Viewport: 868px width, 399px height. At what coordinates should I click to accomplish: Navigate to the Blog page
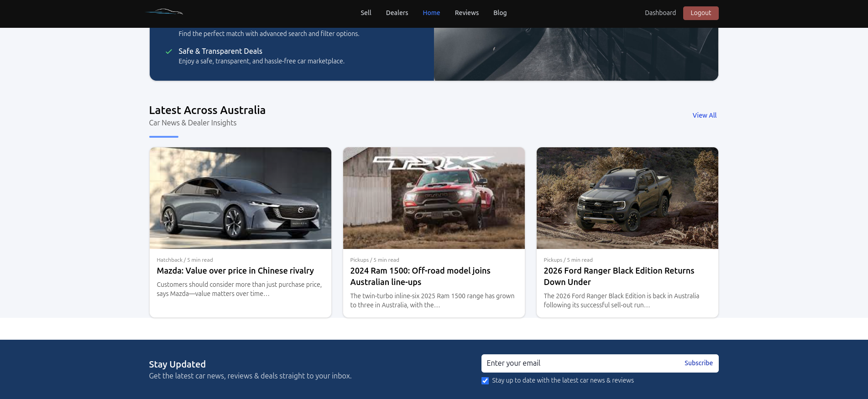click(500, 13)
